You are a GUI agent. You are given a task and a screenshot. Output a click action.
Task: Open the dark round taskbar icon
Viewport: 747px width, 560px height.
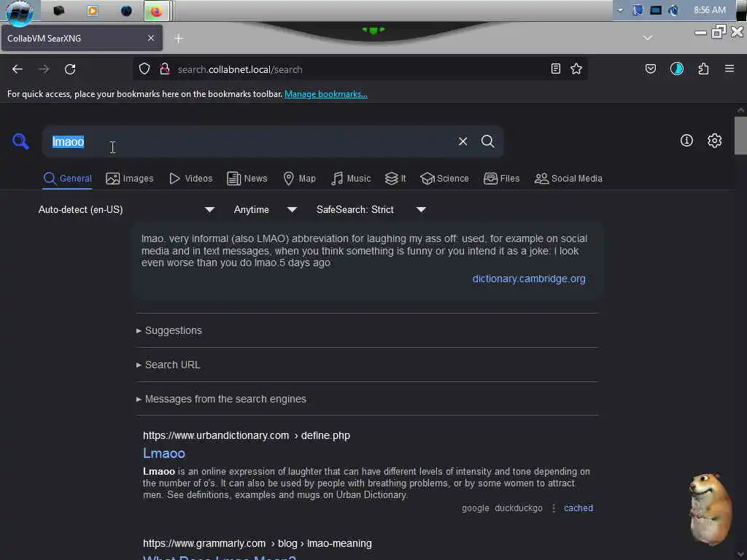126,10
